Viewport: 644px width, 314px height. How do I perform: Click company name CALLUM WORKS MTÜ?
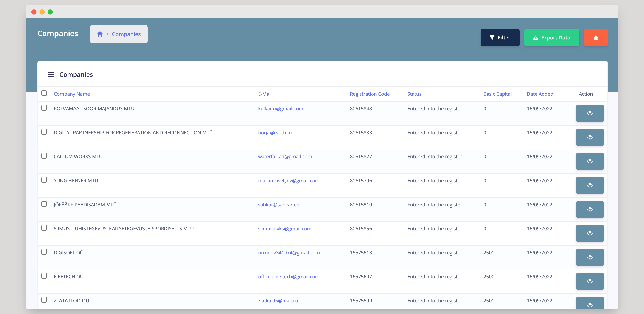pos(78,157)
